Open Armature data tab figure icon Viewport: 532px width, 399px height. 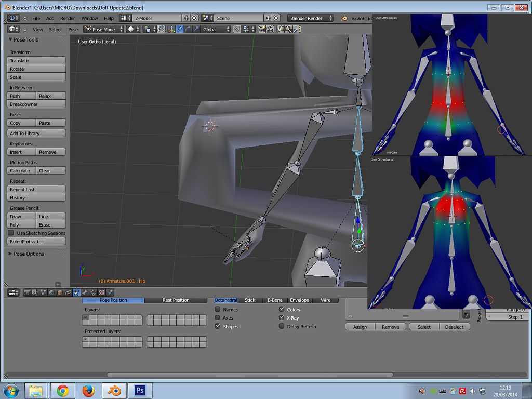pyautogui.click(x=76, y=292)
